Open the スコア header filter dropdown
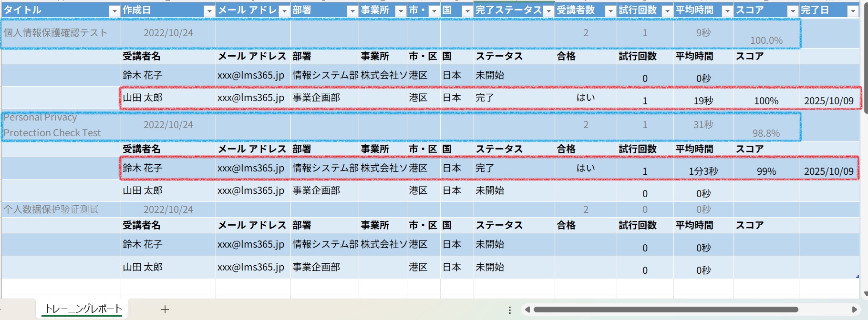 [x=793, y=11]
